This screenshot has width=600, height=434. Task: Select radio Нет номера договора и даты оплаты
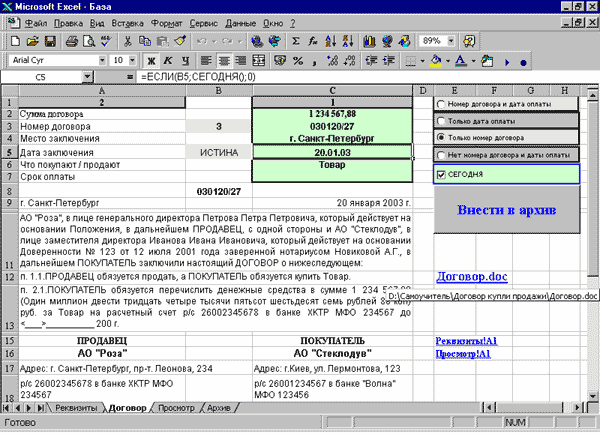tap(441, 155)
